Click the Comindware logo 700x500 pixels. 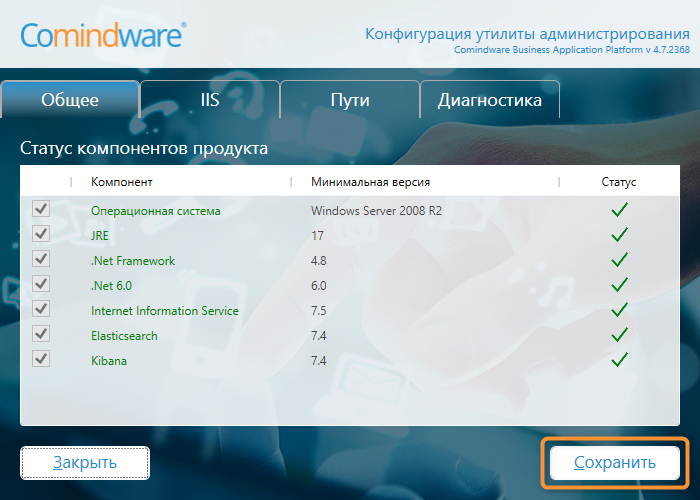[x=103, y=35]
